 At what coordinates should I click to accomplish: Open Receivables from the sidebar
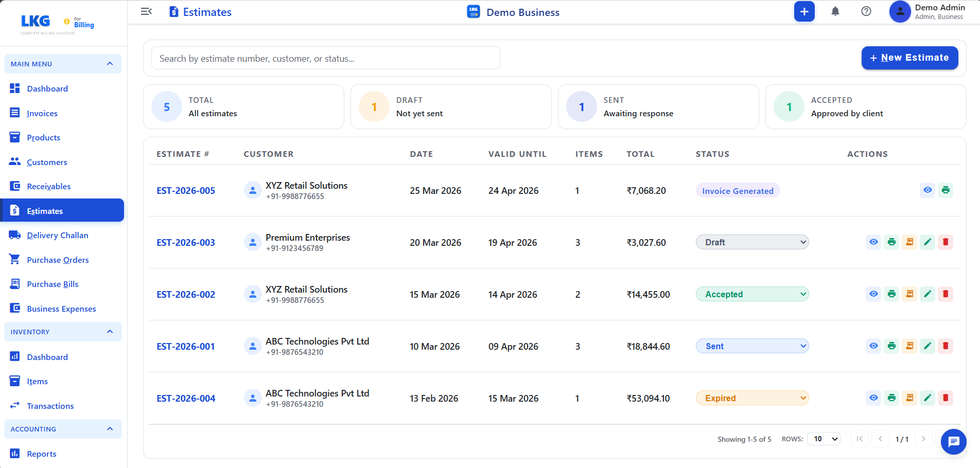62,186
